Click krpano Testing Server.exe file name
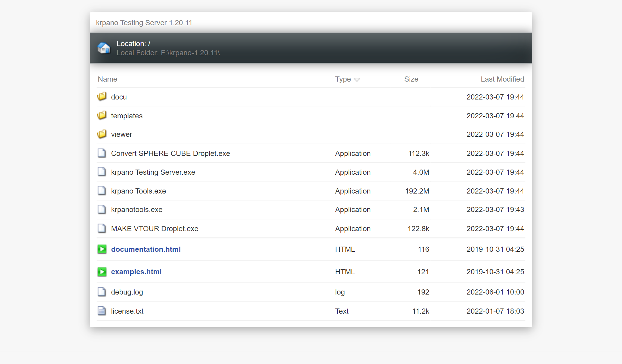The width and height of the screenshot is (622, 364). [x=153, y=172]
